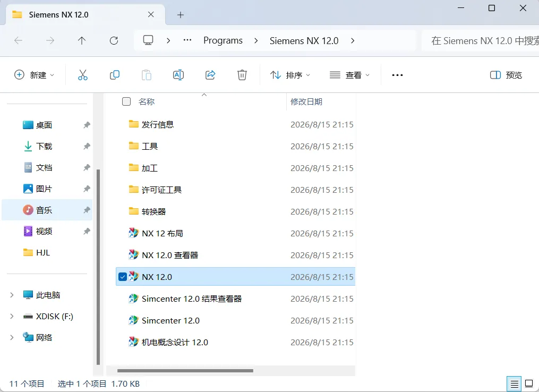Click the Simcenter 12.0 shortcut icon
The height and width of the screenshot is (392, 539).
coord(133,320)
